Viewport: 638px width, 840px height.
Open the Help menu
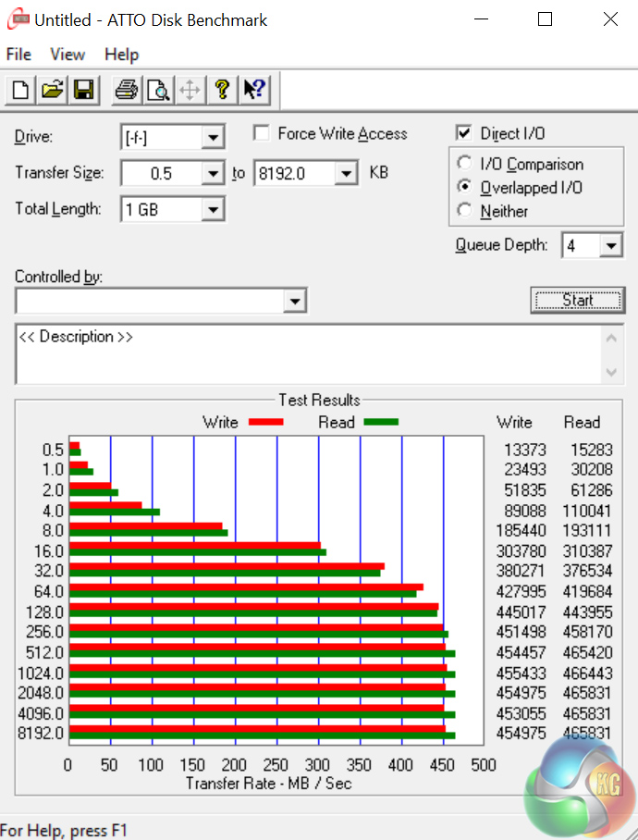(121, 55)
